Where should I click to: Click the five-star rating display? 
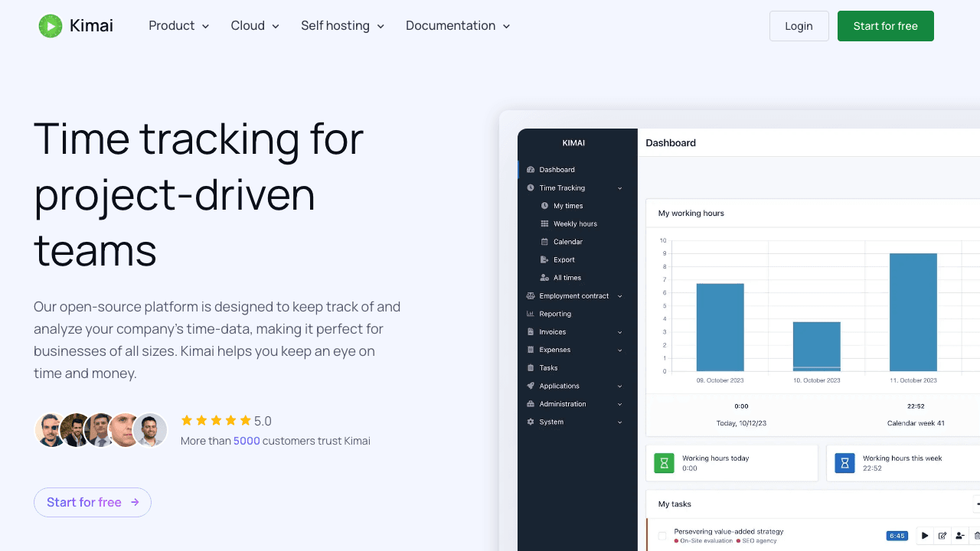(x=216, y=420)
